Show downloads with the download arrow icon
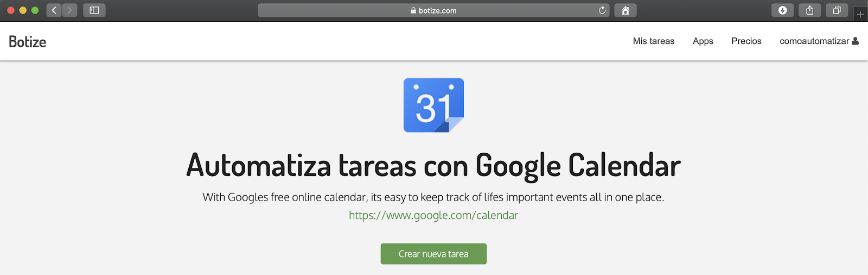The width and height of the screenshot is (868, 275). [783, 10]
